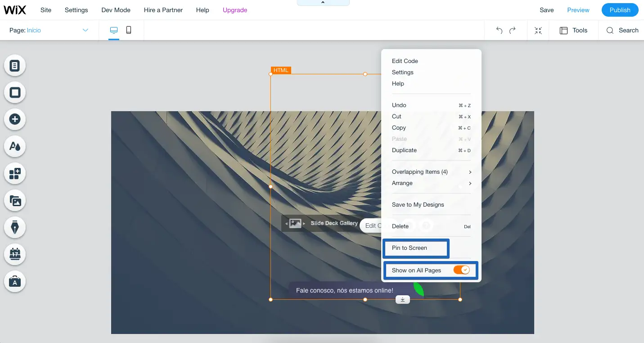Click the Background sidebar icon
Viewport: 644px width, 343px height.
[15, 93]
